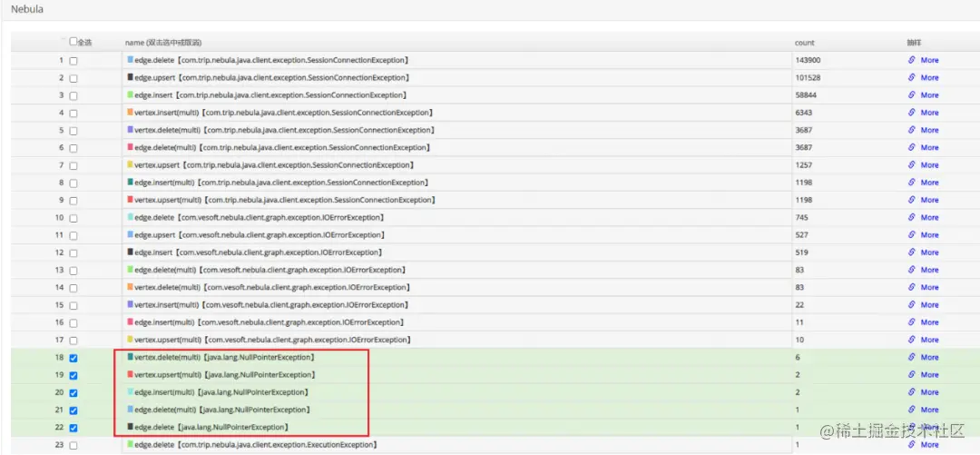Click the black swatch beside edge.upsert SessionConnectionException
The height and width of the screenshot is (455, 980).
pyautogui.click(x=131, y=77)
